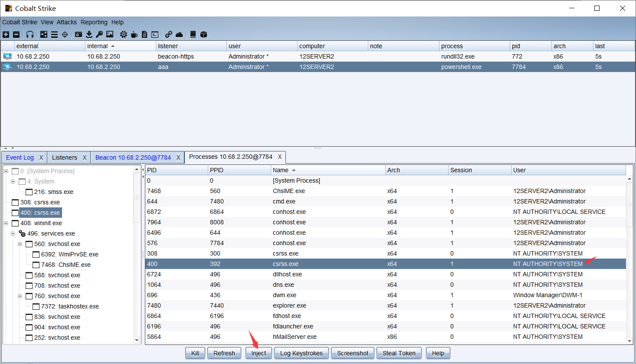Close the Beacon 10.68.2.250@7784 tab with its X
This screenshot has height=364, width=636.
[x=178, y=157]
